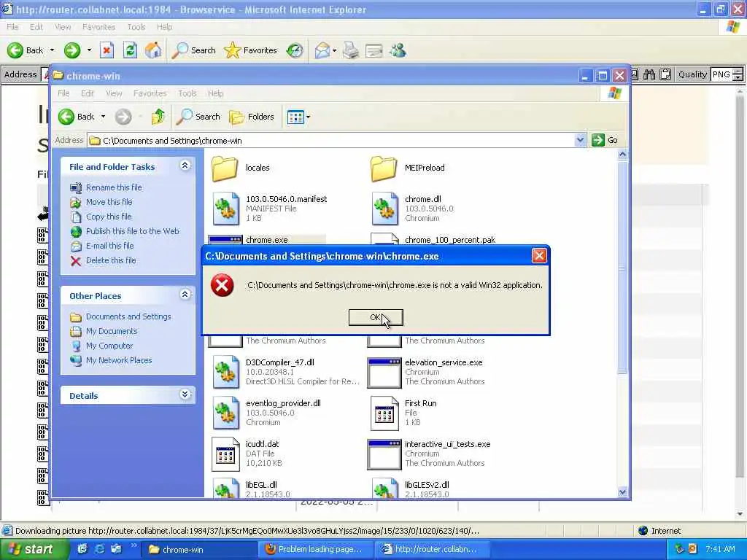Switch to chrome-win taskbar button
The height and width of the screenshot is (560, 747).
[x=200, y=550]
